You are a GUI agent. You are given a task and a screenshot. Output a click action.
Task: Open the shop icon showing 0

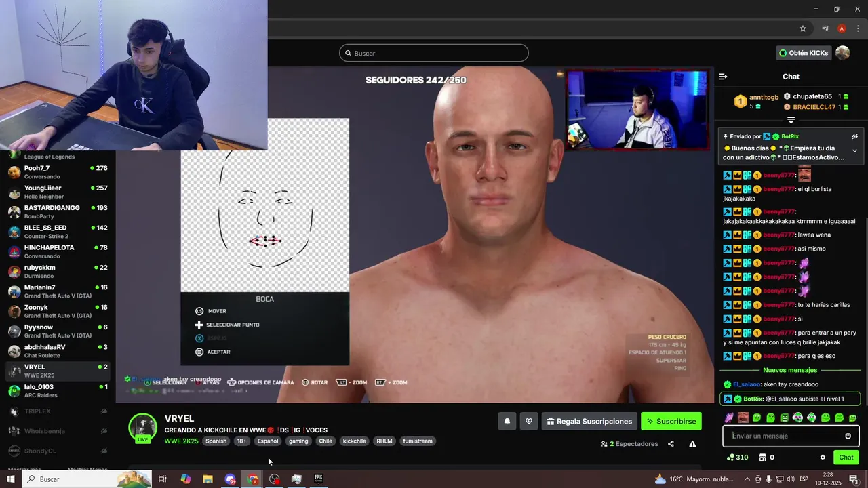click(x=767, y=457)
